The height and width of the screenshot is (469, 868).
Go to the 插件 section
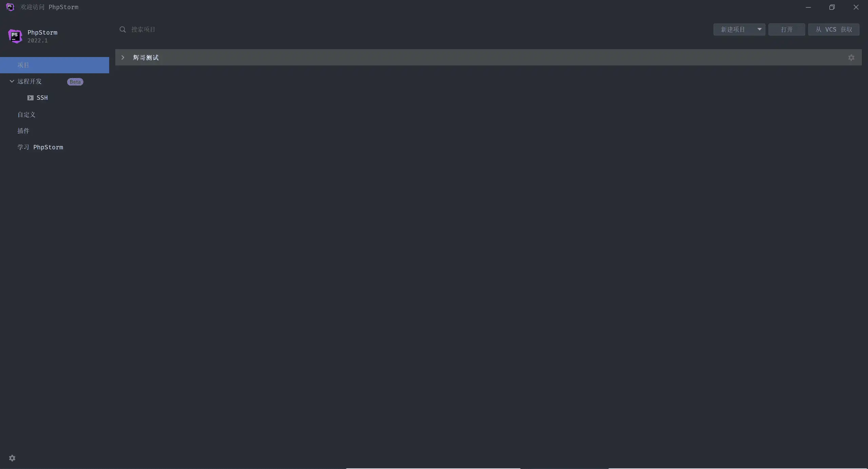(23, 131)
